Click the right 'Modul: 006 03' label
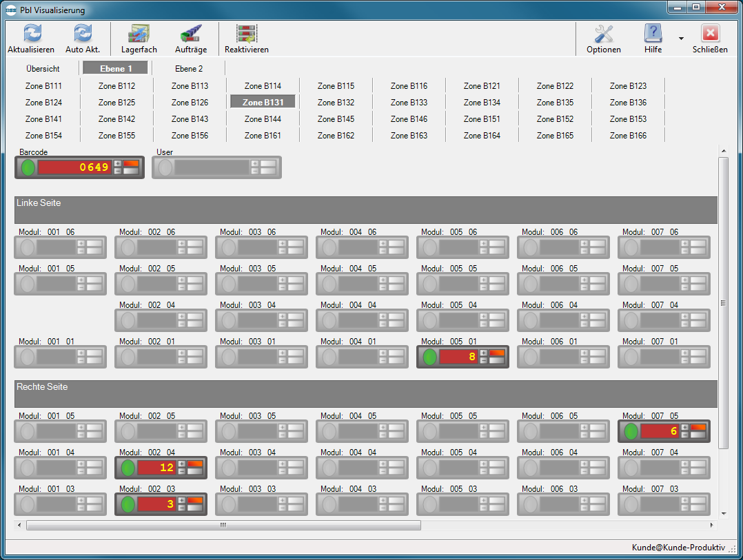The image size is (743, 560). tap(550, 489)
